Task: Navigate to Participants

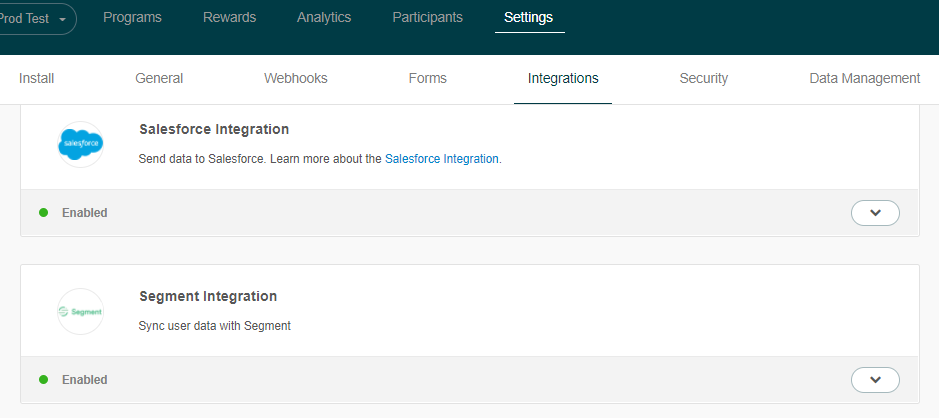Action: click(428, 17)
